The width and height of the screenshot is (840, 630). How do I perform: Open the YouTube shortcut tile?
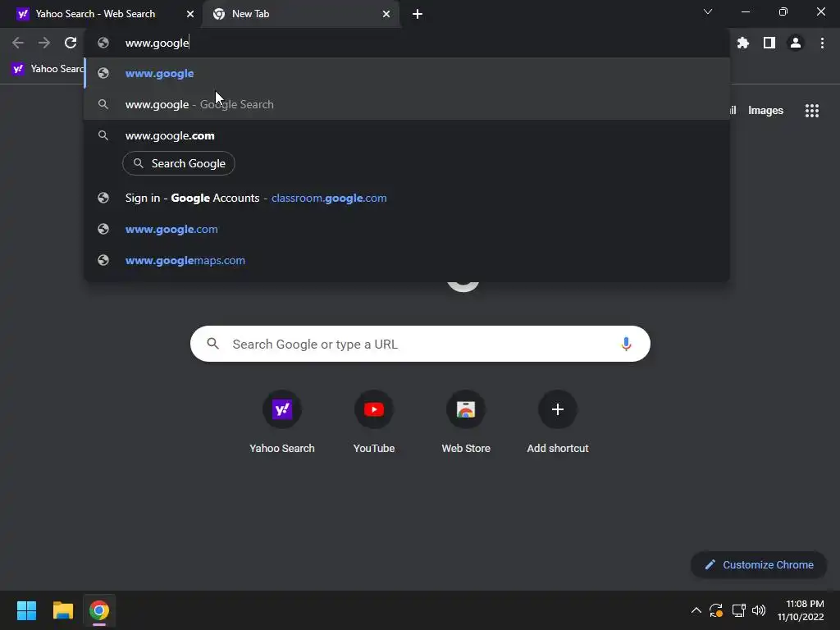click(x=374, y=422)
